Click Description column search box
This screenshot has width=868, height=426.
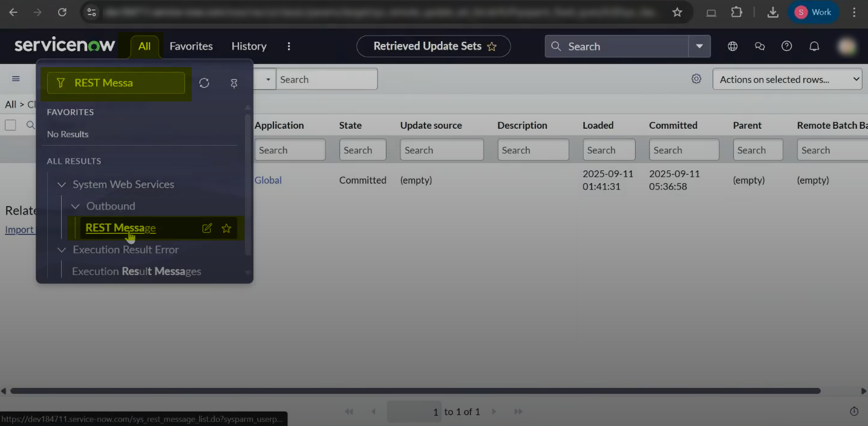533,150
